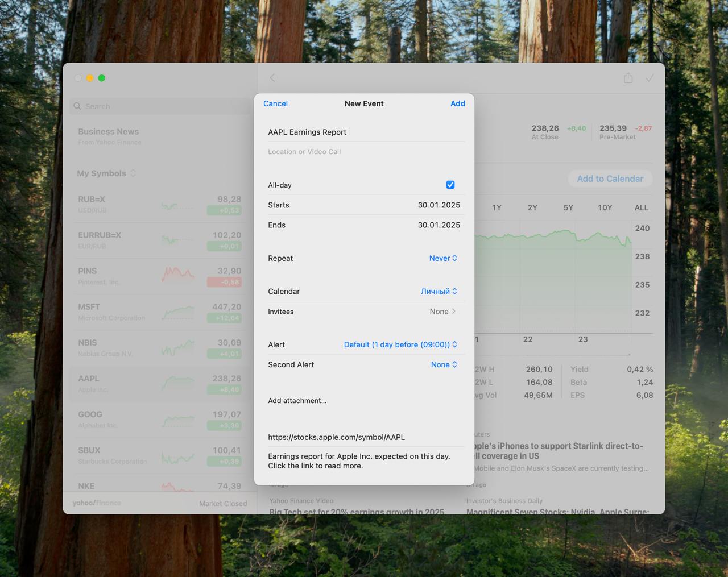
Task: Click the Yield value 0,42 %
Action: [640, 370]
